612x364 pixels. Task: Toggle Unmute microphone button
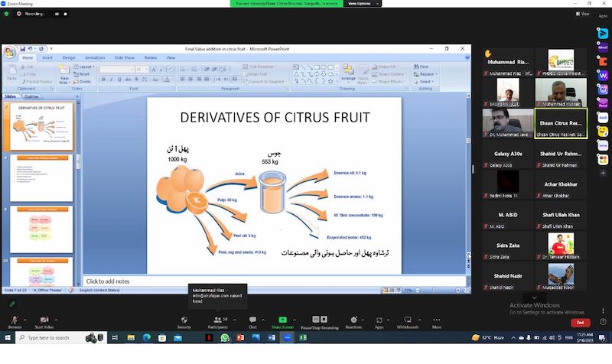click(14, 321)
